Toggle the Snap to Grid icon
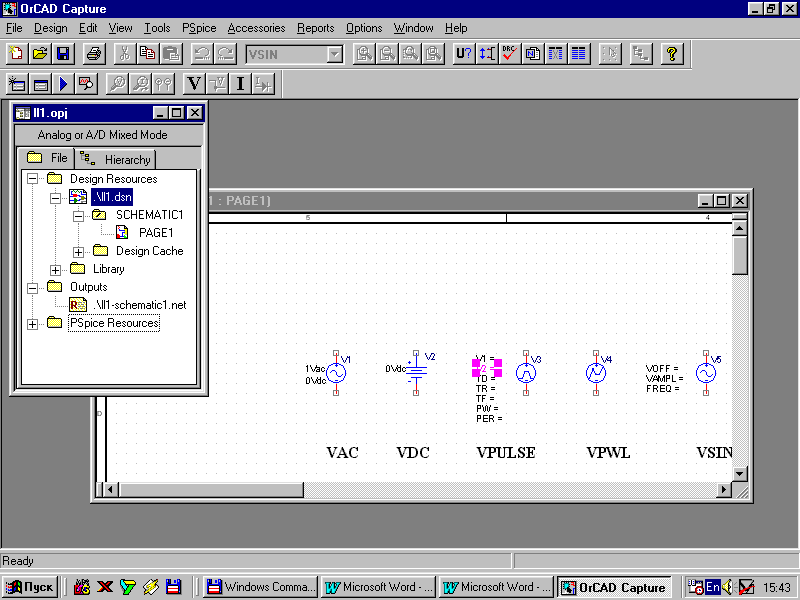The height and width of the screenshot is (600, 800). [x=610, y=54]
